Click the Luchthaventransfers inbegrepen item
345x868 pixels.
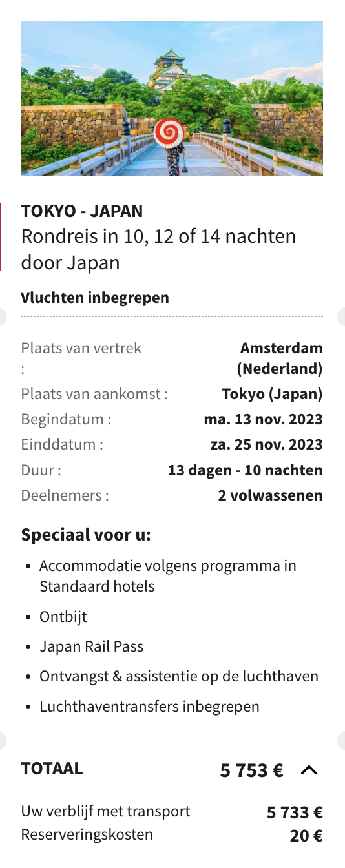pos(149,707)
